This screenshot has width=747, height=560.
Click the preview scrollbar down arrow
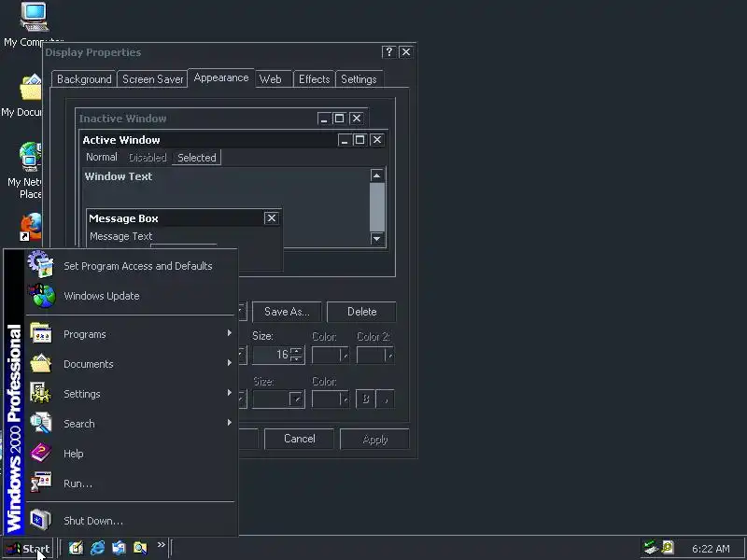(x=377, y=238)
